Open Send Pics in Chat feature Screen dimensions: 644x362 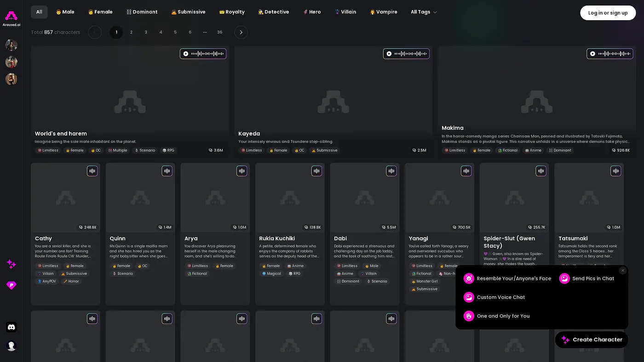586,278
